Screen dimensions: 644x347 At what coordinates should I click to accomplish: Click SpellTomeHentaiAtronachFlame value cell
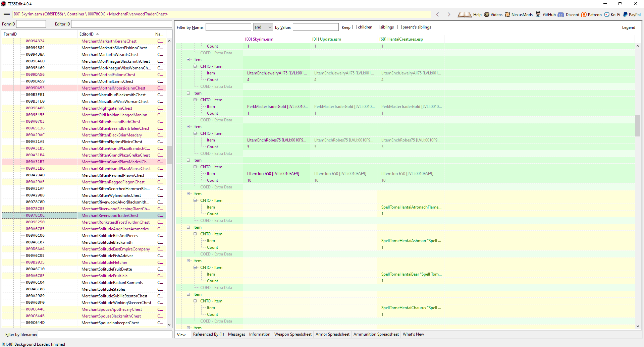[x=411, y=207]
